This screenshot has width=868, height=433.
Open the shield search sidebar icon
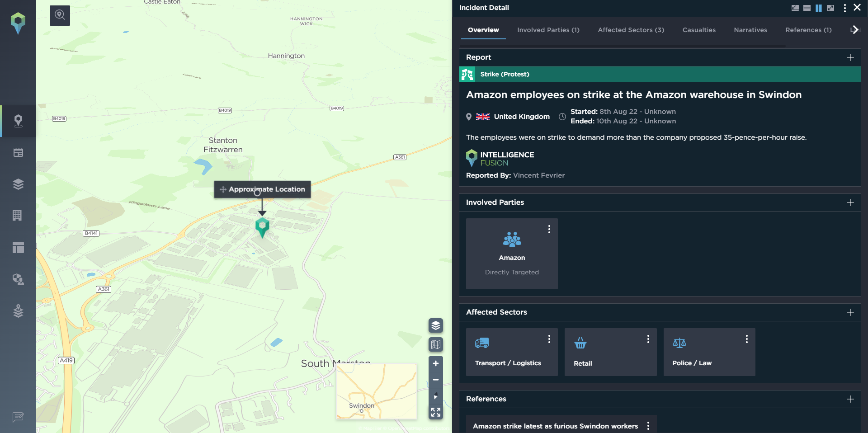18,279
